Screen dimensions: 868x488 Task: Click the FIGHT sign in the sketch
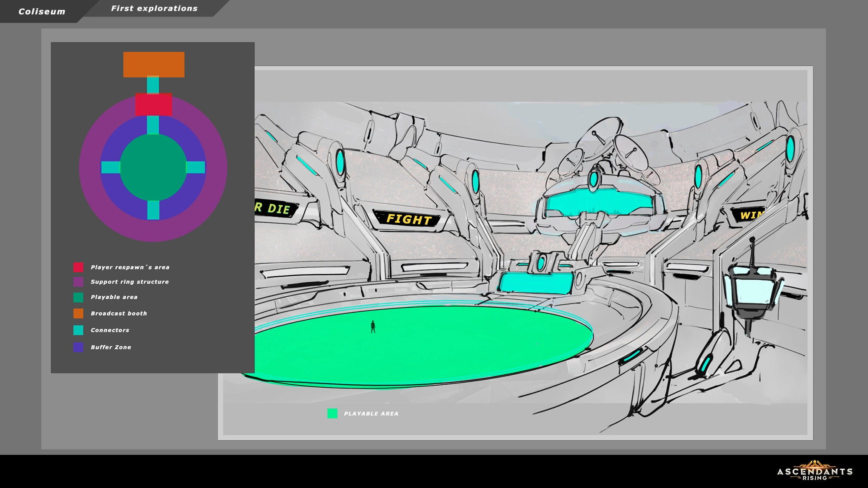coord(408,219)
